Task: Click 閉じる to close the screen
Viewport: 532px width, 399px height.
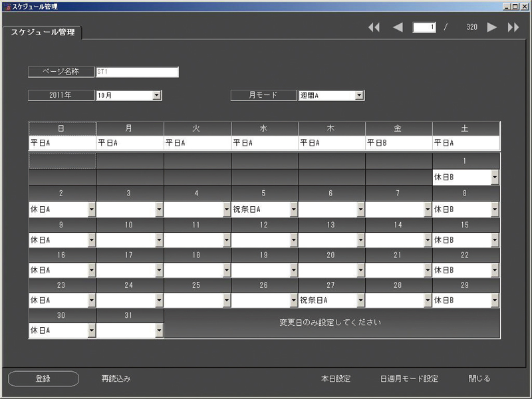Action: point(479,378)
